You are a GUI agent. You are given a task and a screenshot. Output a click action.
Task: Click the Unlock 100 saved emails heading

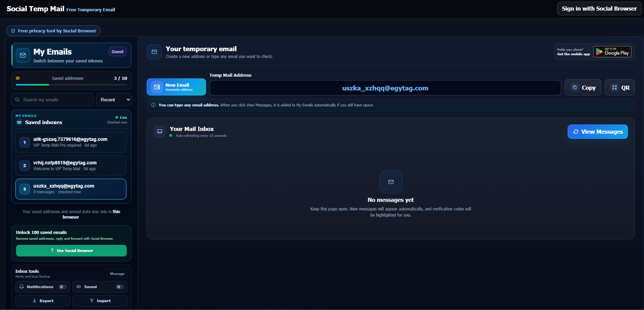point(41,232)
